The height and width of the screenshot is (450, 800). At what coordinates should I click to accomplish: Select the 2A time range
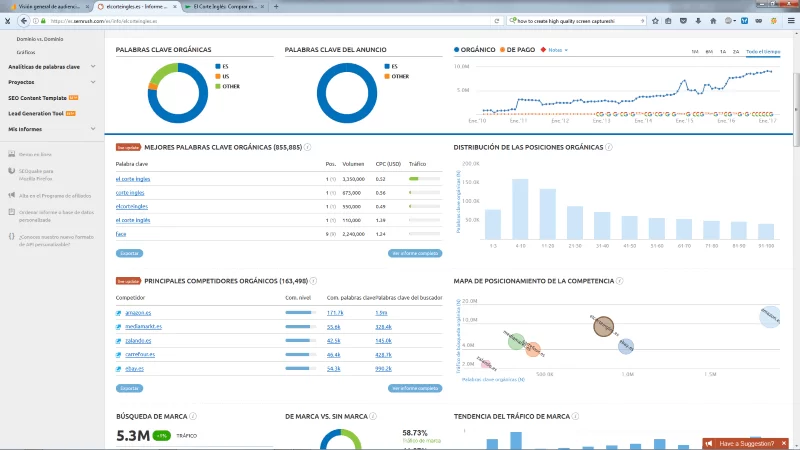pos(736,52)
